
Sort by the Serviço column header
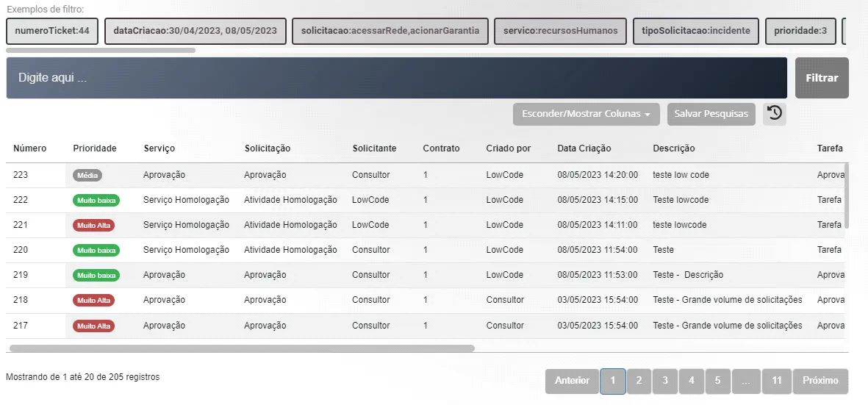click(159, 148)
